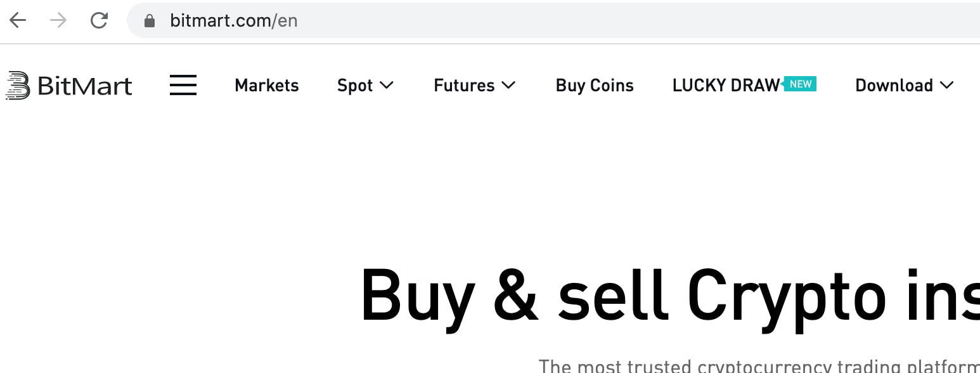Go to Buy Coins

coord(595,86)
